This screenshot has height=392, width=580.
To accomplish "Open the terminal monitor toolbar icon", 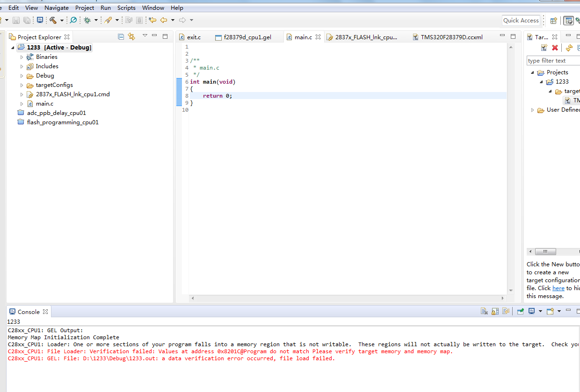I will pos(40,20).
